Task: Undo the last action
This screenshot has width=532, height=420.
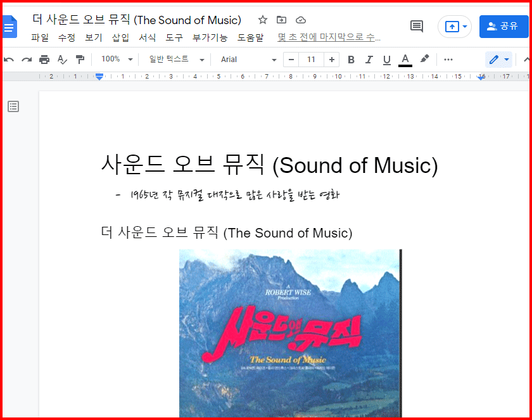Action: coord(9,60)
